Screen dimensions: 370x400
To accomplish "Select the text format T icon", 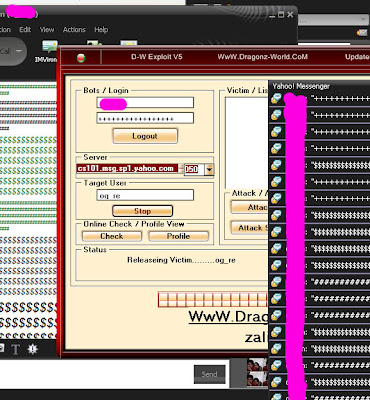I will click(x=15, y=349).
